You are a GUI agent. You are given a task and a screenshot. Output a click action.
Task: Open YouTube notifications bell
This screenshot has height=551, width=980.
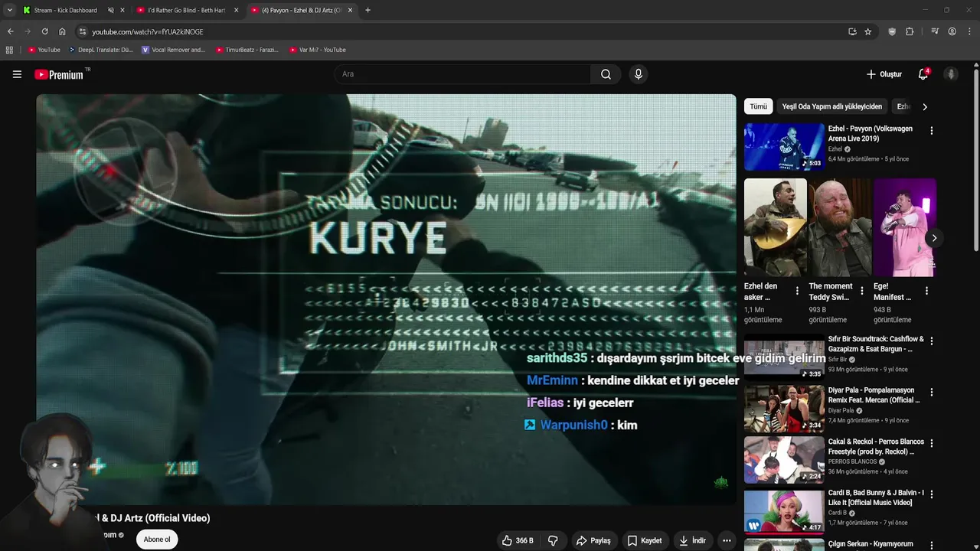923,74
